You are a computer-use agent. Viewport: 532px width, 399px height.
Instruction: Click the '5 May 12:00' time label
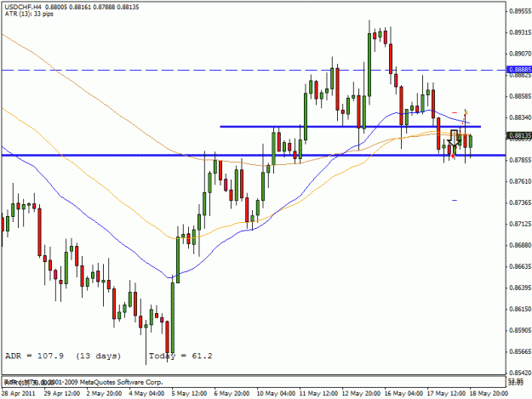[x=190, y=394]
